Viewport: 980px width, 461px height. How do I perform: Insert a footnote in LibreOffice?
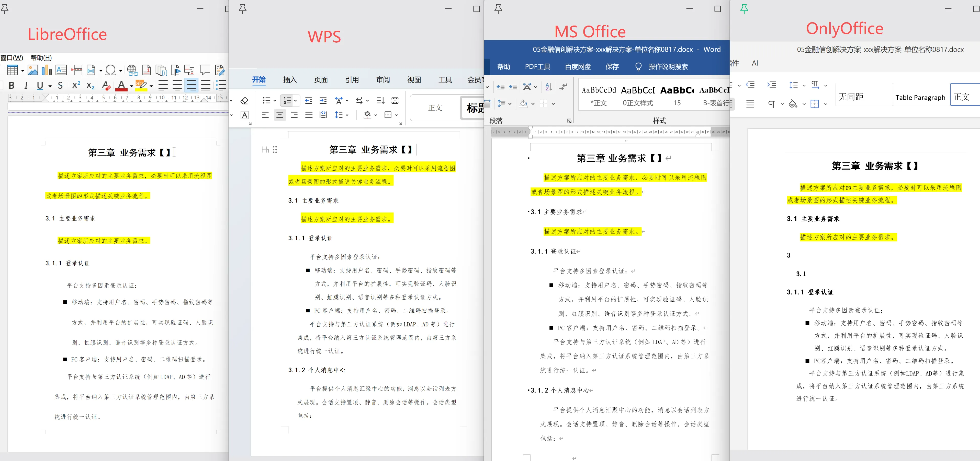147,70
